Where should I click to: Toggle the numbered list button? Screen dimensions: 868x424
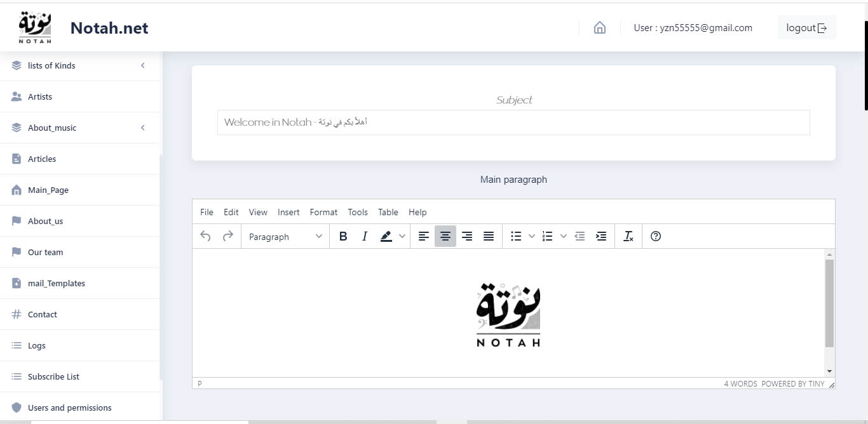click(547, 236)
